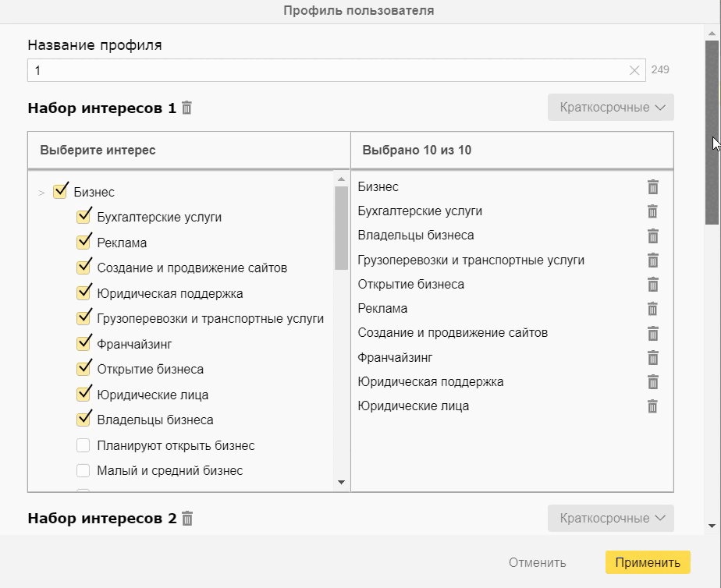Remove Владельцы бизнеса from selected list

click(x=652, y=236)
